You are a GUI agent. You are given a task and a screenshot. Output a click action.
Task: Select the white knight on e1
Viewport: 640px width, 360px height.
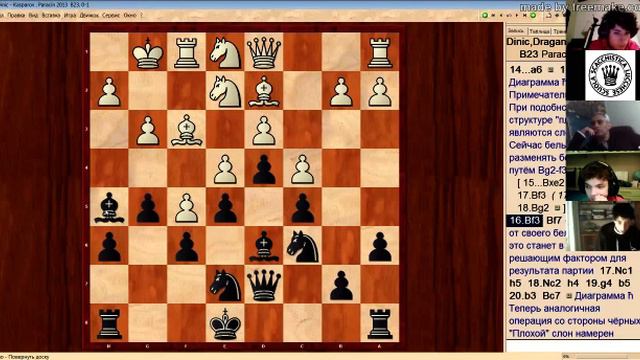click(x=225, y=53)
